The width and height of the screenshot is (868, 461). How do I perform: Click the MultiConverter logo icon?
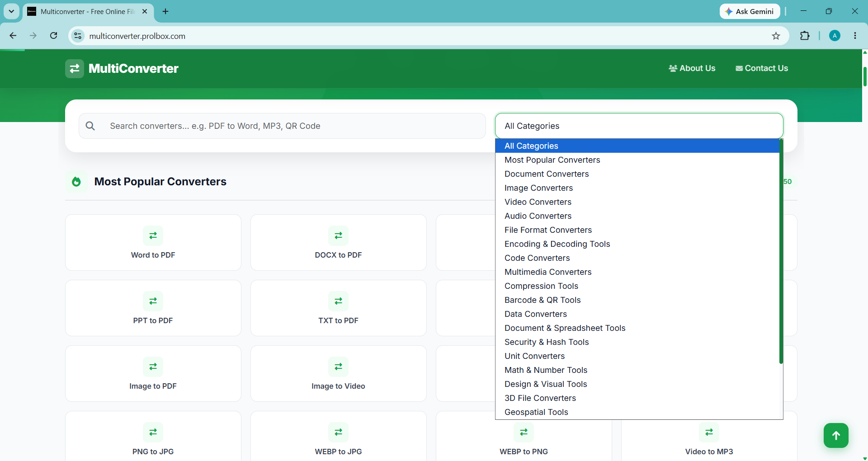click(74, 69)
